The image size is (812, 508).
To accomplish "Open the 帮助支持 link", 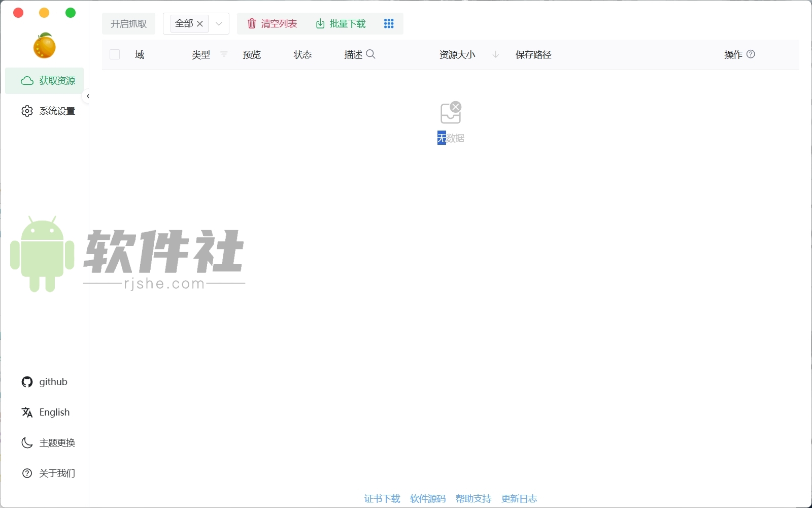I will pos(473,498).
